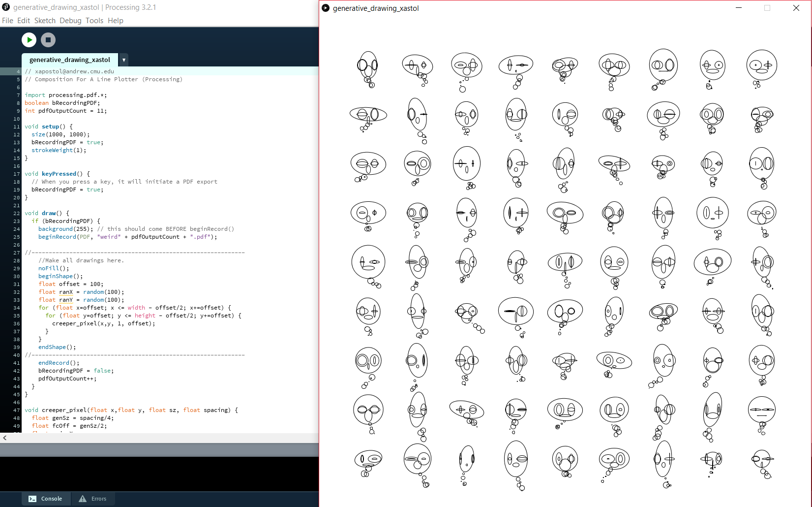Click the Processing logo in title bar
This screenshot has width=812, height=507.
[6, 7]
